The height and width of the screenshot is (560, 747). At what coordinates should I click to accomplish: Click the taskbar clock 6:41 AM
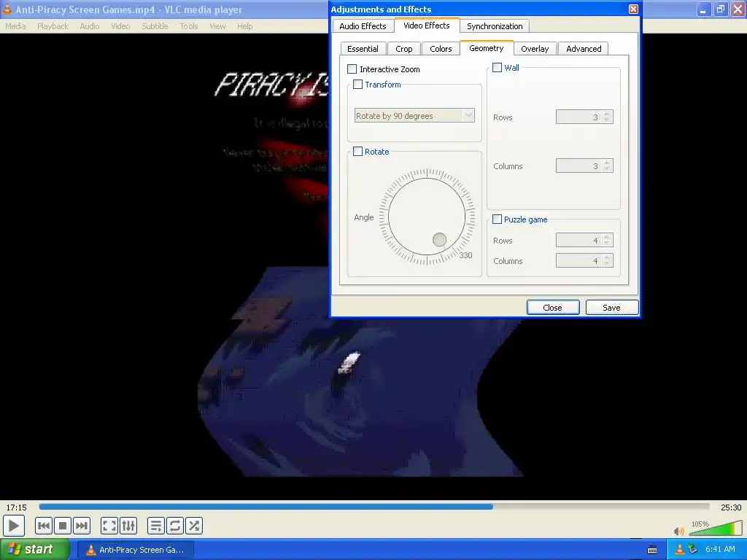point(720,550)
